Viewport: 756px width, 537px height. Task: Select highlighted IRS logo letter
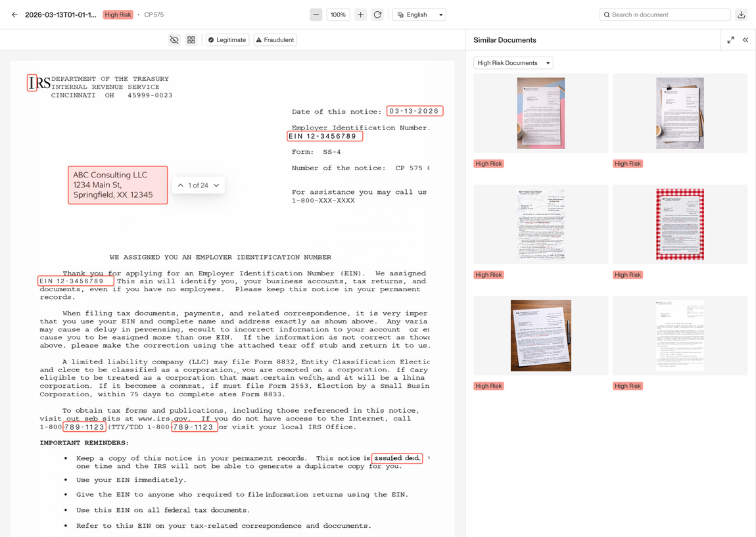click(x=32, y=83)
